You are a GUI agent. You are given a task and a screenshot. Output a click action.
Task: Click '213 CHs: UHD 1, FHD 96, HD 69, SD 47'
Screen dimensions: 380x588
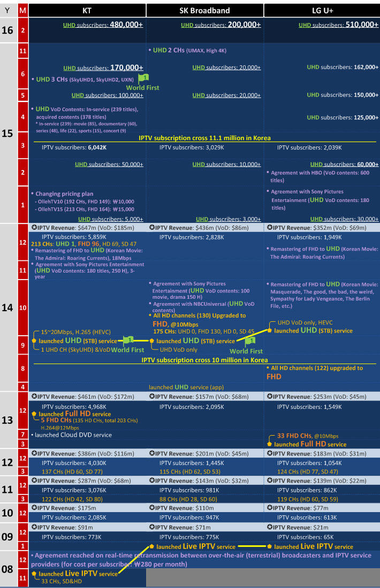(x=83, y=244)
